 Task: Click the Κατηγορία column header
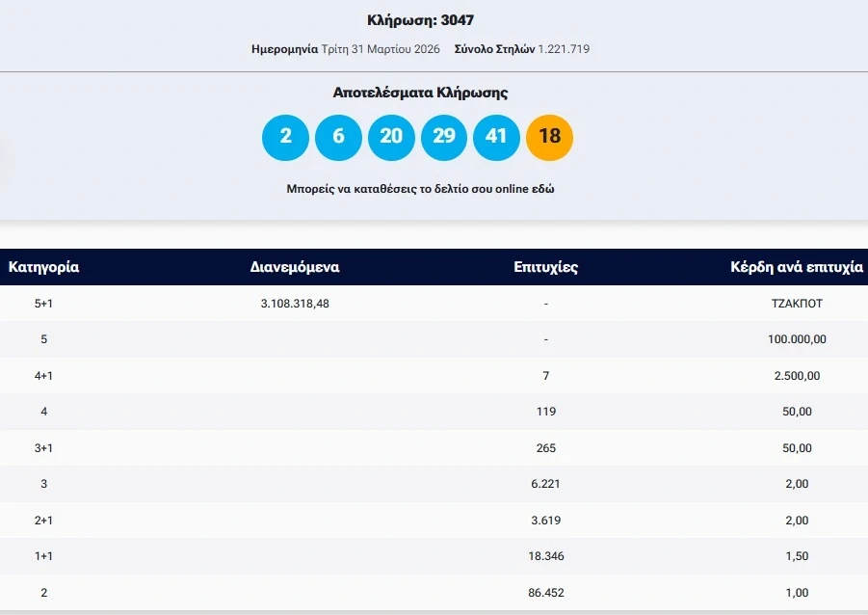coord(43,267)
